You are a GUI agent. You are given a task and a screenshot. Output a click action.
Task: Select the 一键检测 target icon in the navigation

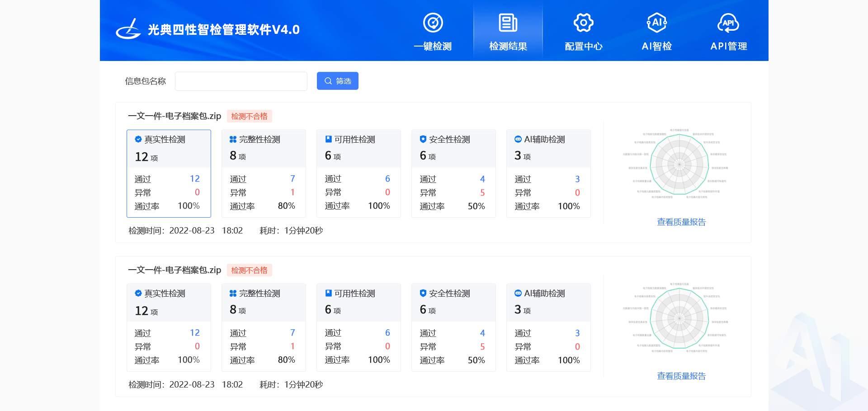[433, 22]
